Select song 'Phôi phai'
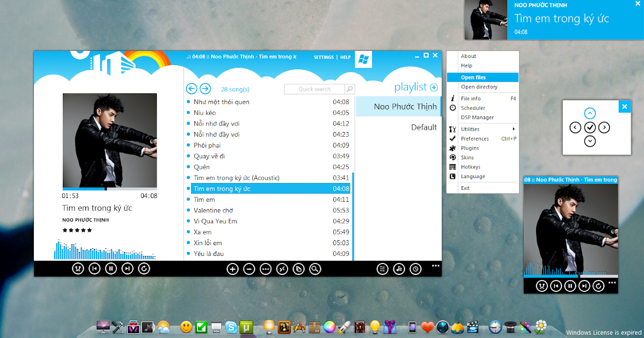This screenshot has height=338, width=644. tap(269, 145)
